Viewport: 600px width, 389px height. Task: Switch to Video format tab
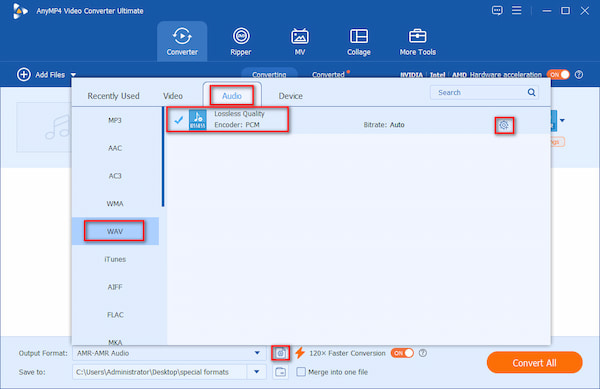(x=173, y=96)
